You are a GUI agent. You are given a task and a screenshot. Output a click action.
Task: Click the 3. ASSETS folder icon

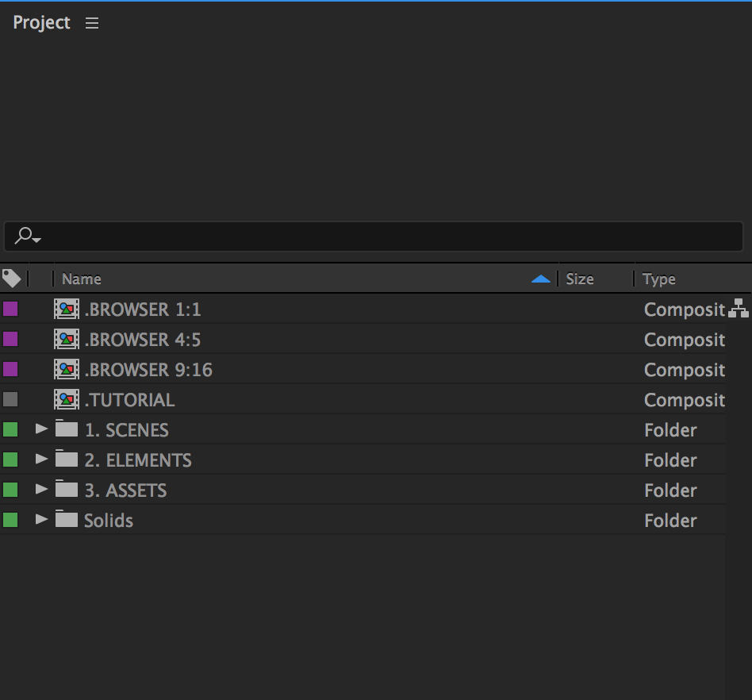tap(67, 490)
